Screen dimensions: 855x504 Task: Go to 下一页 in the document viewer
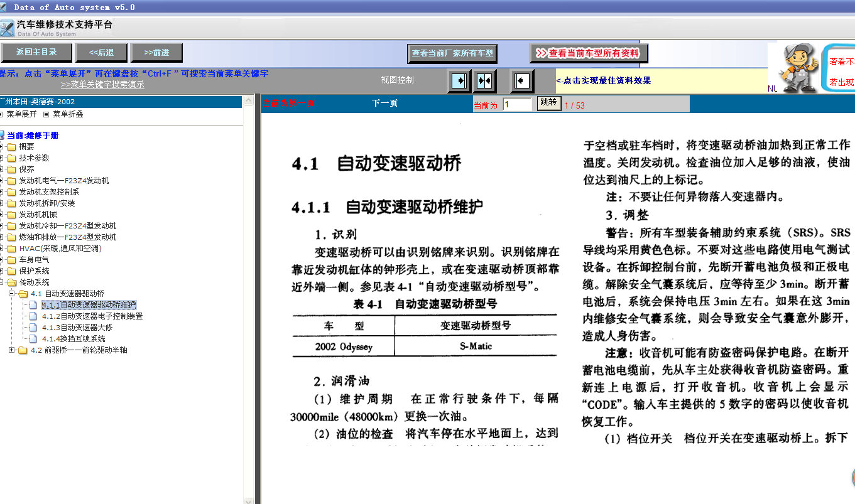click(x=384, y=104)
